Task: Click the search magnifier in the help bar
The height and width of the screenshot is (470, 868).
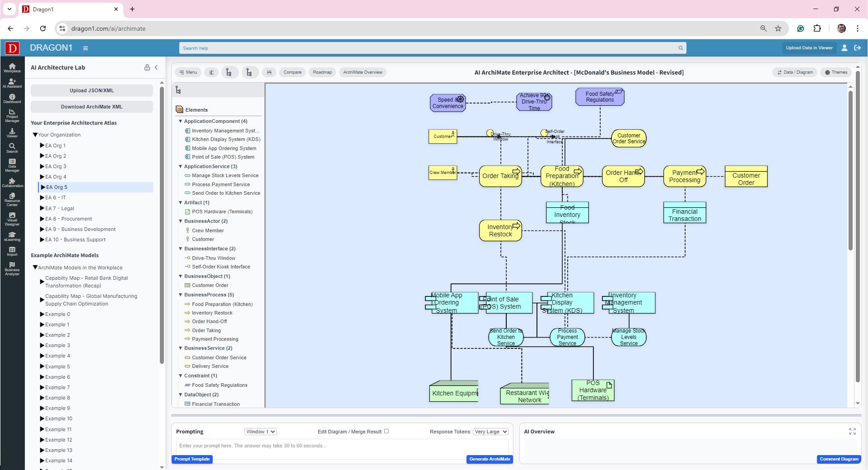Action: [681, 48]
